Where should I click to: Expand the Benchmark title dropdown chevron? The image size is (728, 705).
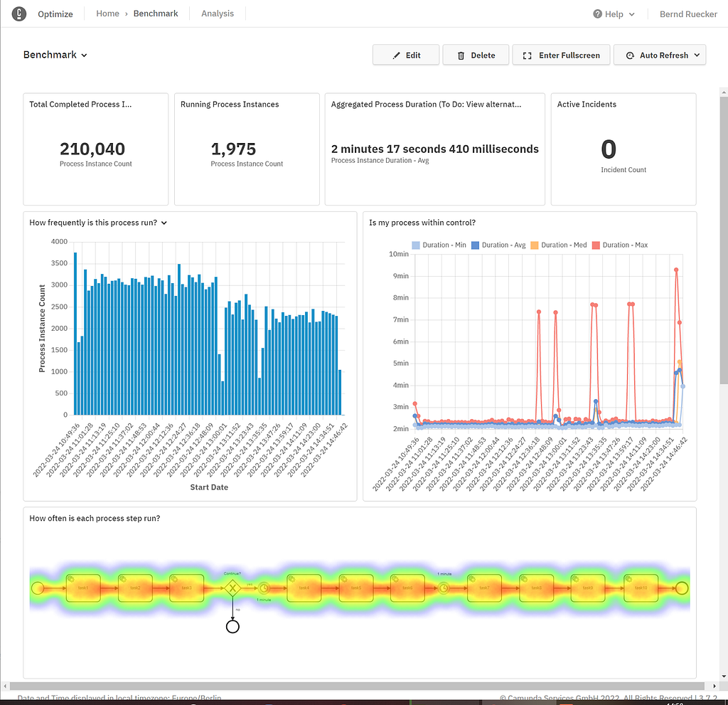pyautogui.click(x=84, y=55)
